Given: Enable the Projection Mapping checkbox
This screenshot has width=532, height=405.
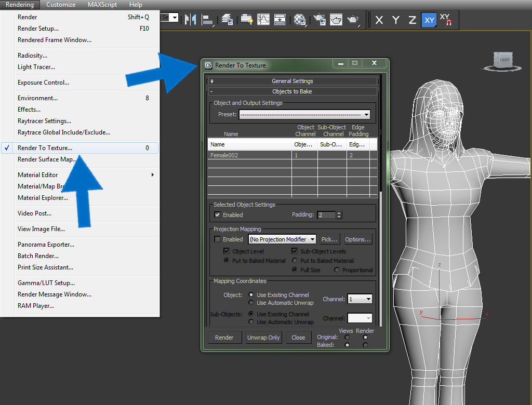Looking at the screenshot, I should point(217,239).
